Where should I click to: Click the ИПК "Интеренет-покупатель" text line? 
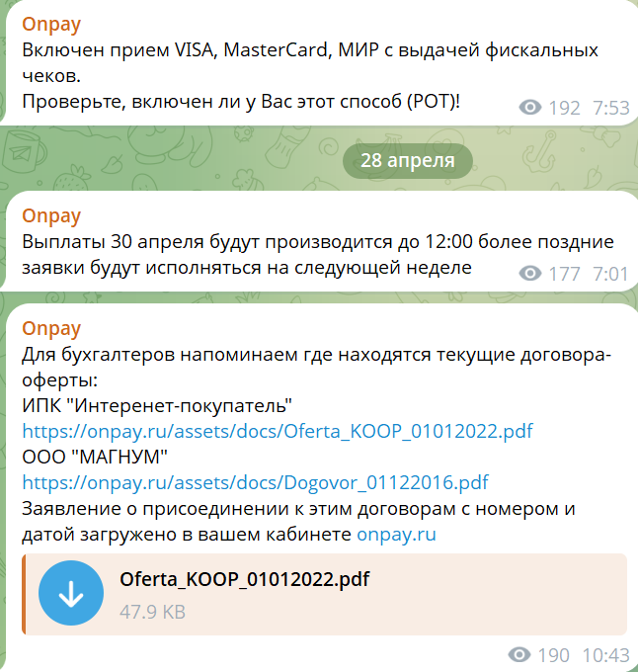(157, 405)
